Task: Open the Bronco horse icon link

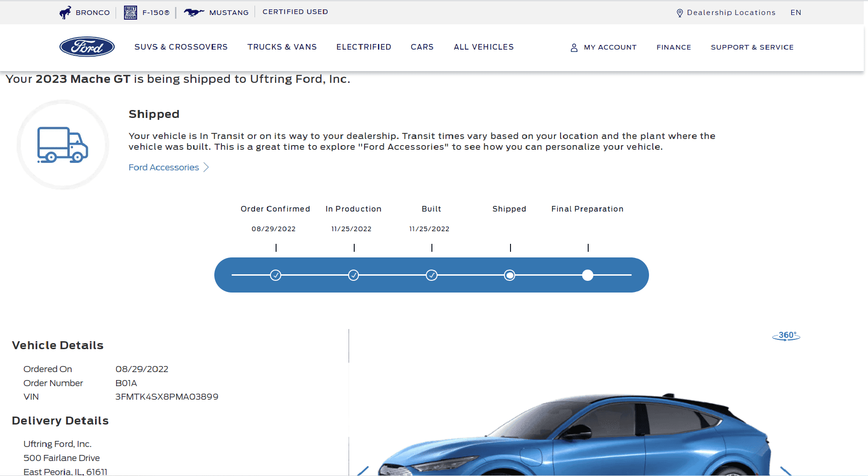Action: (65, 13)
